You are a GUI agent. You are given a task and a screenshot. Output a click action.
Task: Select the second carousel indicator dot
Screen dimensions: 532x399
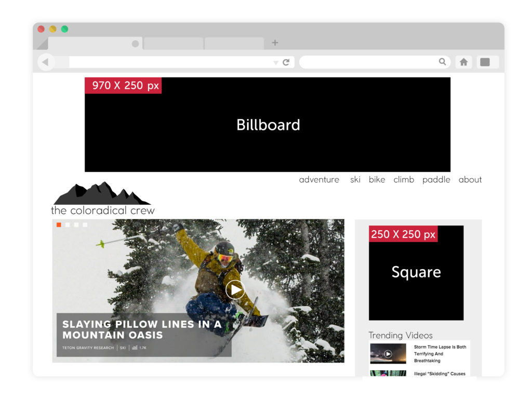[x=67, y=225]
